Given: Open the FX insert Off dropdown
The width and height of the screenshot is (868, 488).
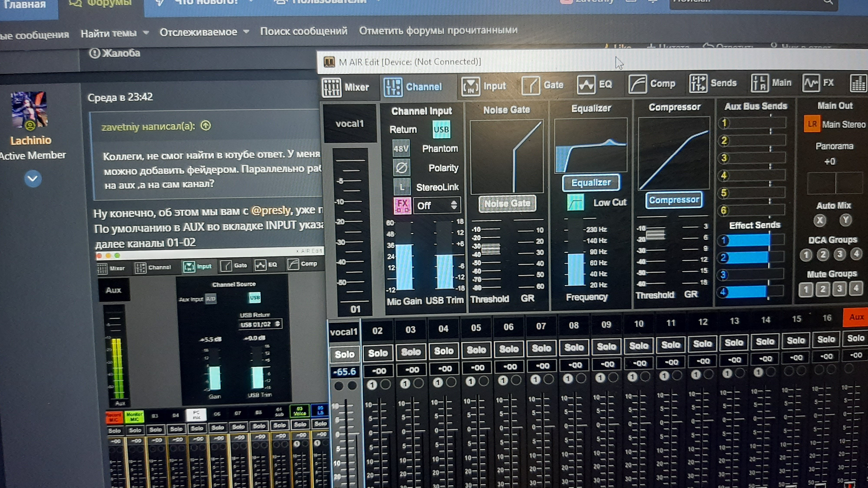Looking at the screenshot, I should tap(437, 205).
